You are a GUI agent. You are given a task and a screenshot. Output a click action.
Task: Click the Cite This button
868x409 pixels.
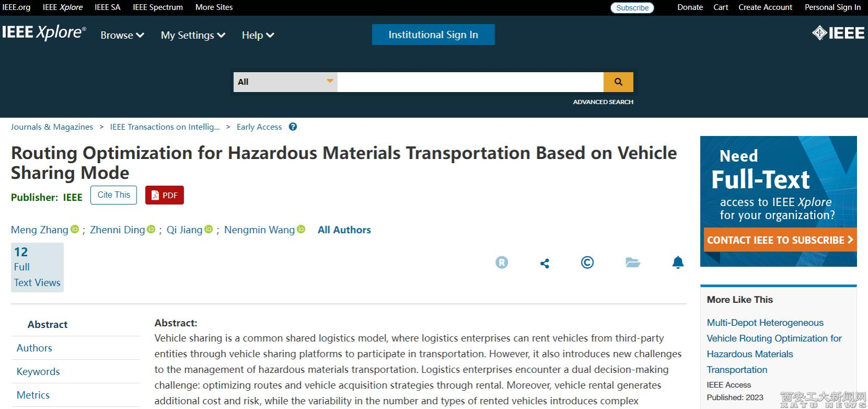[x=113, y=195]
